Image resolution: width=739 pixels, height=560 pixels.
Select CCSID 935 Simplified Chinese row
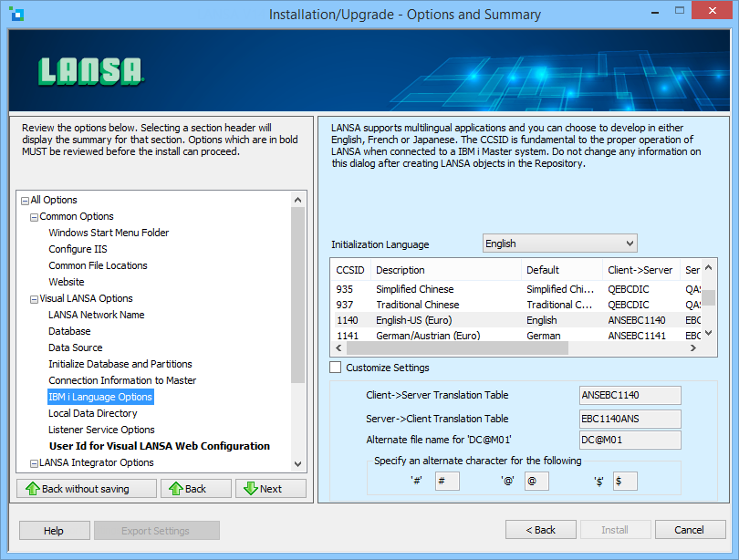click(x=517, y=289)
